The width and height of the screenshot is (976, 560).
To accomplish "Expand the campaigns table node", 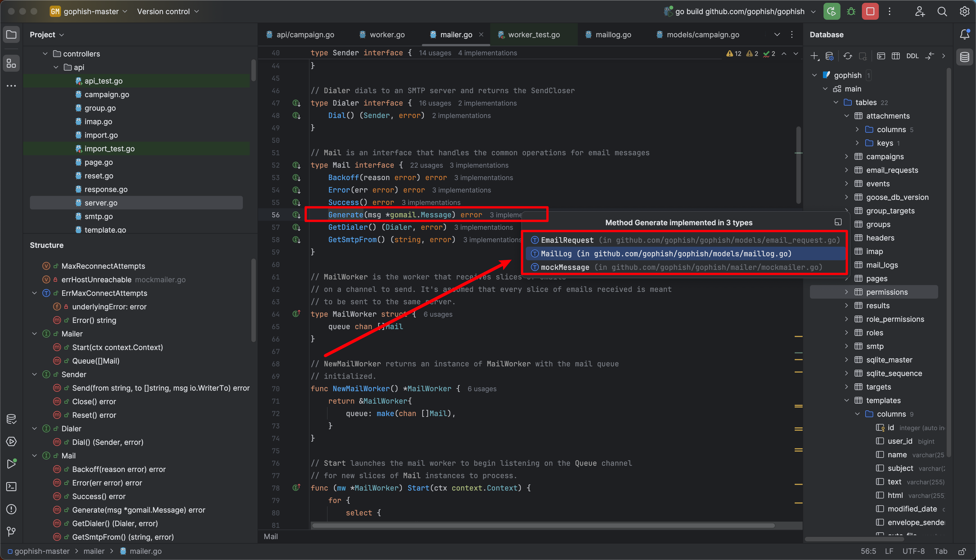I will (846, 157).
